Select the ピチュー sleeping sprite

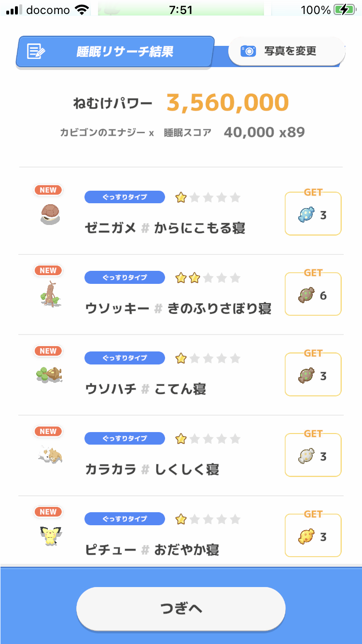(x=50, y=535)
